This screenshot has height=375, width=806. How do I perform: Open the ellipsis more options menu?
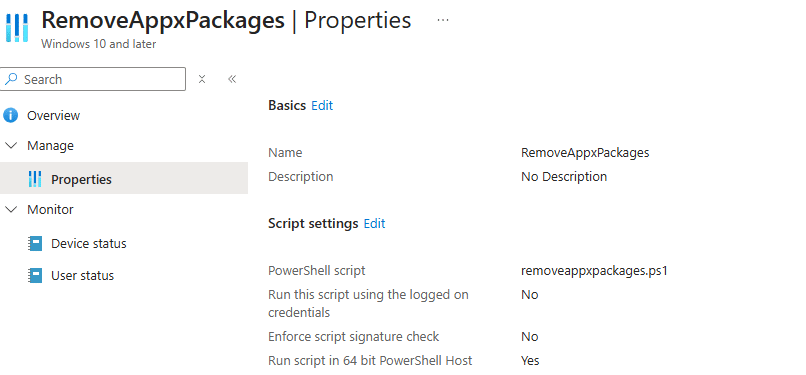[x=442, y=20]
